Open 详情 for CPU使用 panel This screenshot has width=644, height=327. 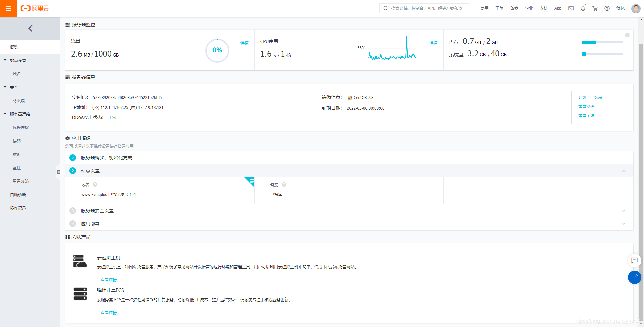coord(434,43)
